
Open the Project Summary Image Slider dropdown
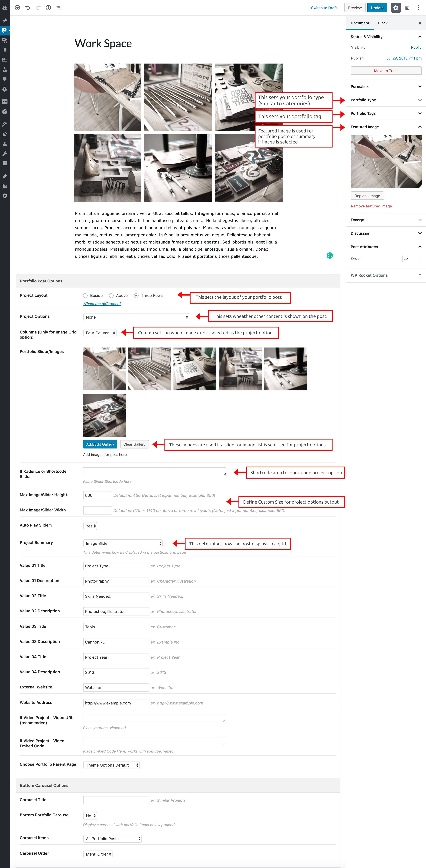(x=123, y=543)
